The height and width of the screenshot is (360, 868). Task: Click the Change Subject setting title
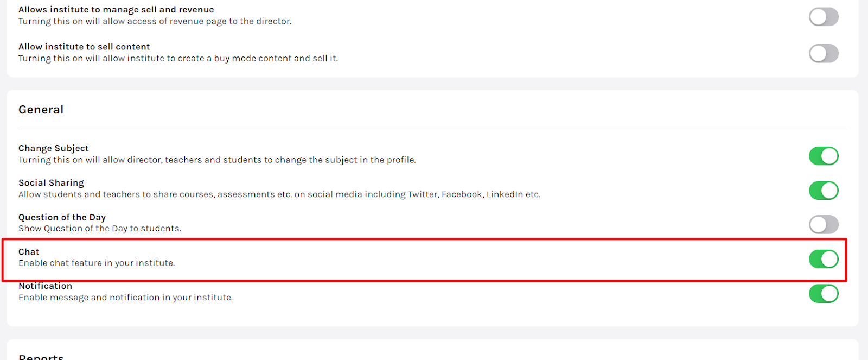(x=53, y=148)
